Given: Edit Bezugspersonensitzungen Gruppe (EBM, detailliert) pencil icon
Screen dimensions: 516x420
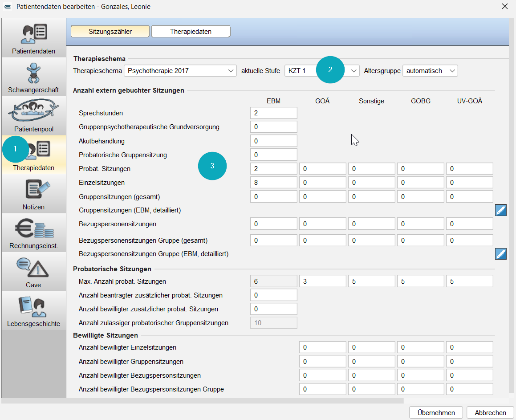Looking at the screenshot, I should (500, 254).
